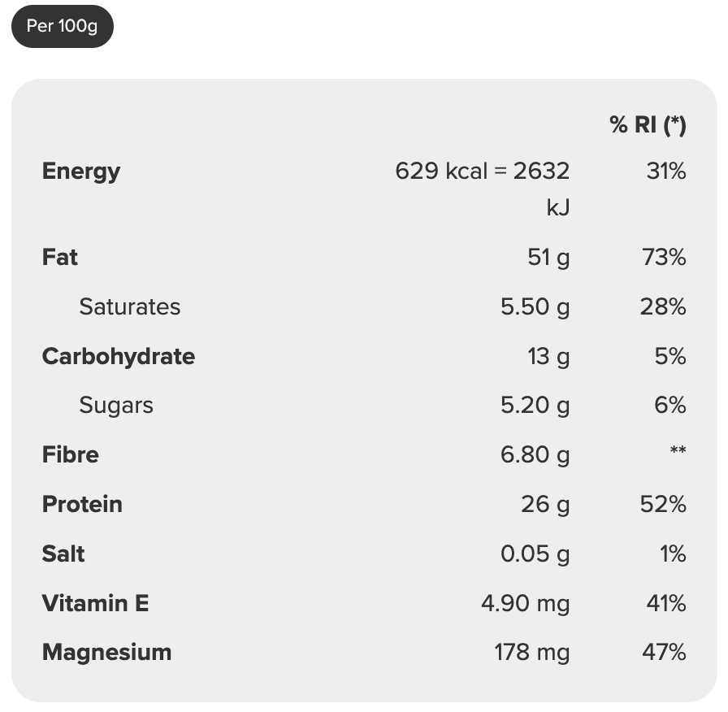
Task: Click the Protein row label
Action: coord(82,505)
